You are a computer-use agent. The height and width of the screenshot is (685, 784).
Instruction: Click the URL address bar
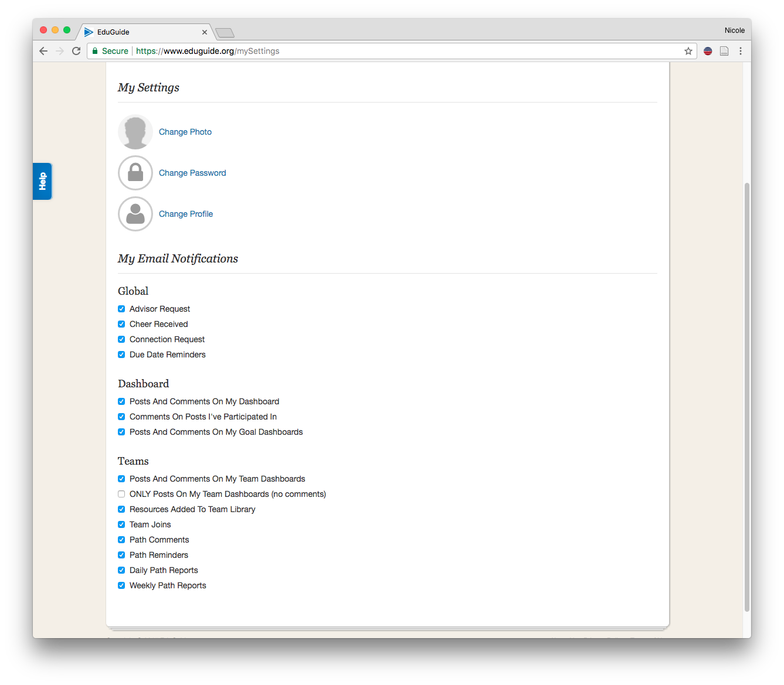point(392,51)
